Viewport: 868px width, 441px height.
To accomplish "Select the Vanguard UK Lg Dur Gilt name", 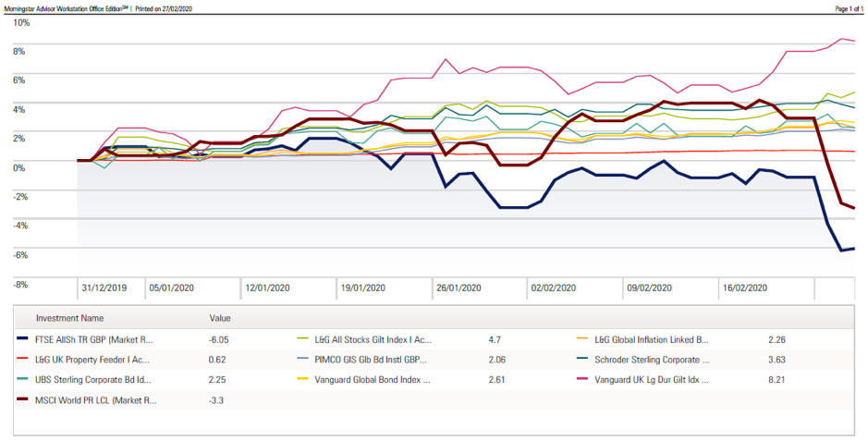I will 652,380.
